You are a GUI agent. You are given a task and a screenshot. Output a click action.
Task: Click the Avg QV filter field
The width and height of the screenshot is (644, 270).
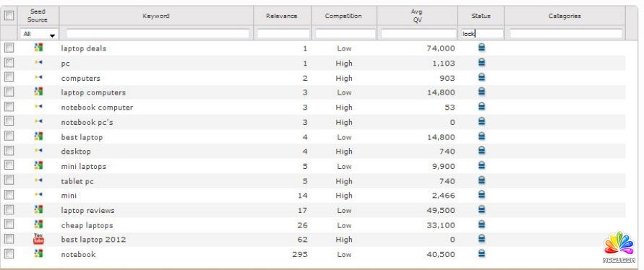point(418,34)
